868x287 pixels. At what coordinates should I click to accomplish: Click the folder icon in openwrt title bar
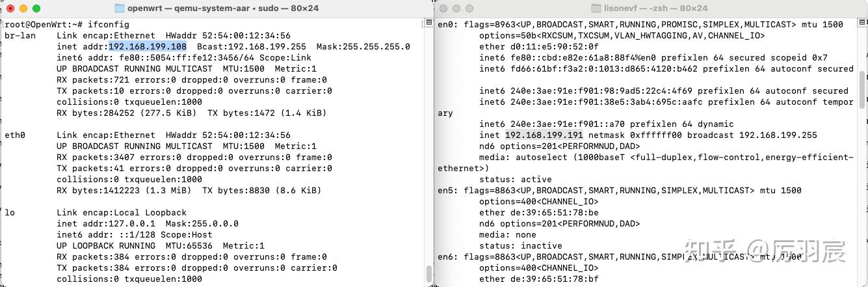coord(119,8)
